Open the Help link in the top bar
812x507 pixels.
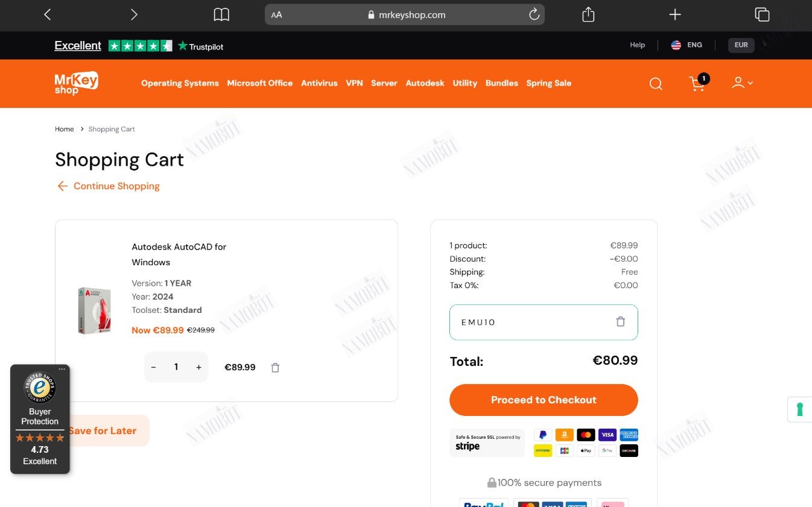click(x=637, y=45)
